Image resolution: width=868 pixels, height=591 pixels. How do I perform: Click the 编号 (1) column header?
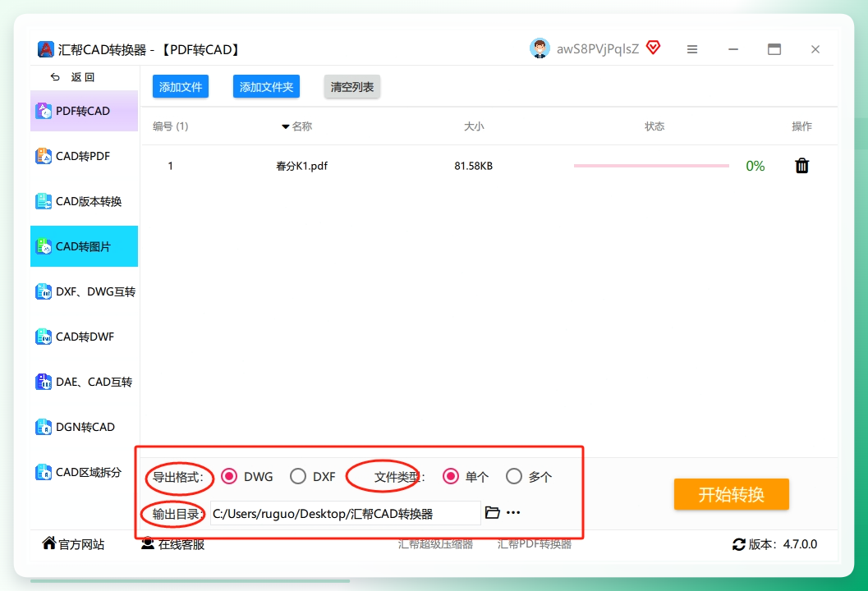(171, 126)
